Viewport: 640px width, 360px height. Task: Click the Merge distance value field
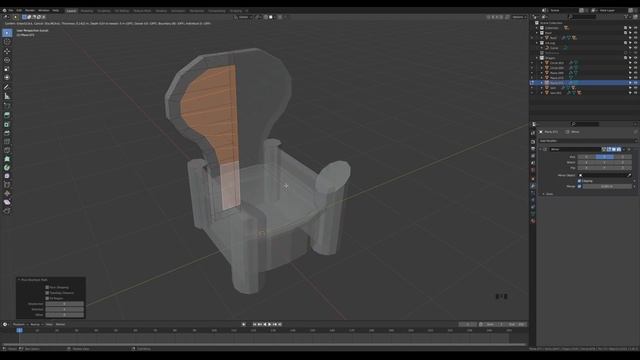tap(607, 186)
